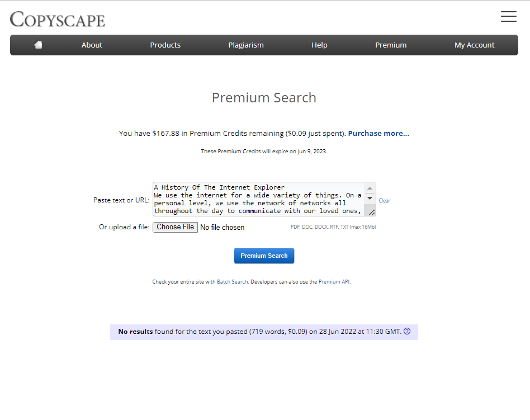
Task: Clear the pasted text
Action: click(384, 201)
